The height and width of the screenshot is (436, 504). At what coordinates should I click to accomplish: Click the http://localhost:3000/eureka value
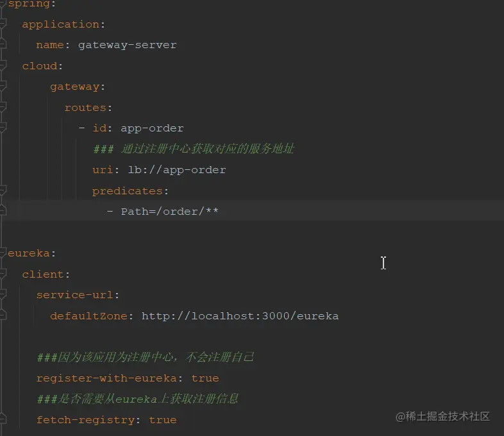[240, 316]
